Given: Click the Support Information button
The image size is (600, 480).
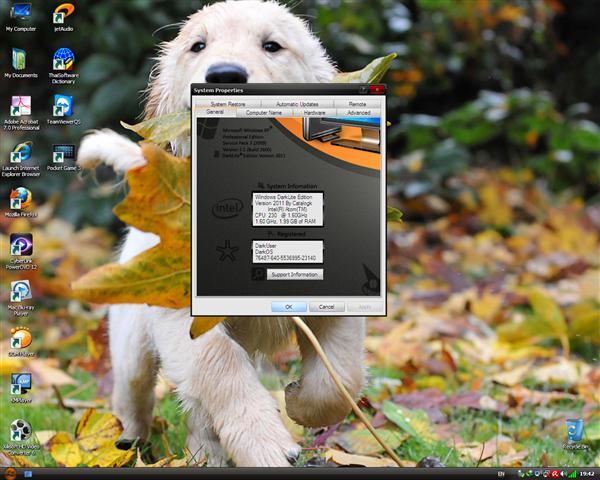Looking at the screenshot, I should pyautogui.click(x=294, y=274).
